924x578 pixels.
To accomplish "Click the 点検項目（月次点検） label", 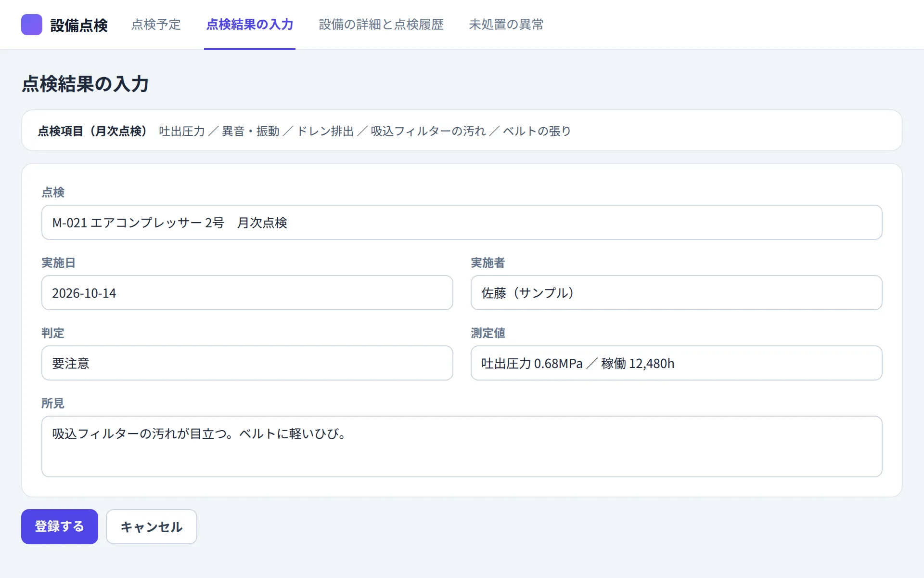I will [94, 131].
